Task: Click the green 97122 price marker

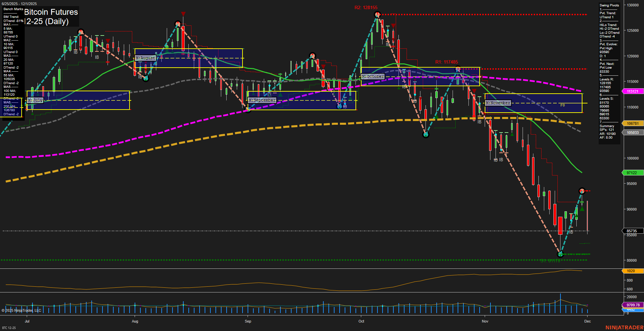Action: [x=632, y=173]
